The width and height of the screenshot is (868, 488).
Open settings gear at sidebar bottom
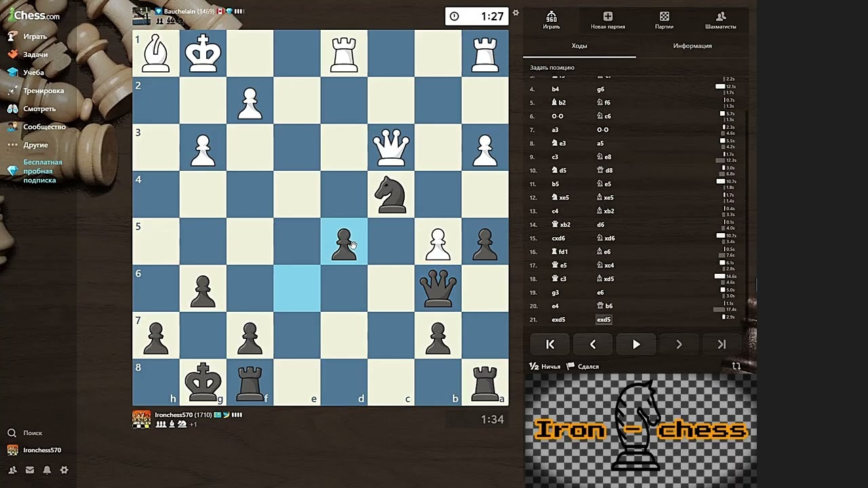64,470
